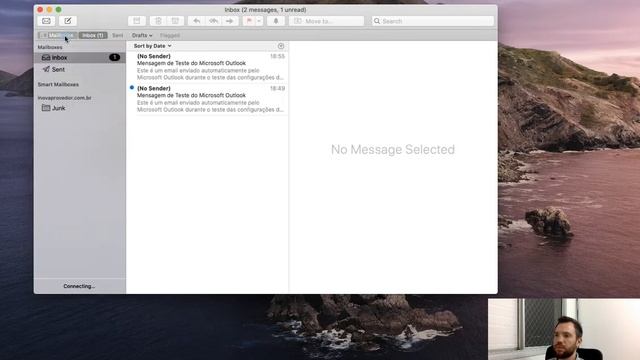640x360 pixels.
Task: Click the filter icon in message list header
Action: click(281, 46)
